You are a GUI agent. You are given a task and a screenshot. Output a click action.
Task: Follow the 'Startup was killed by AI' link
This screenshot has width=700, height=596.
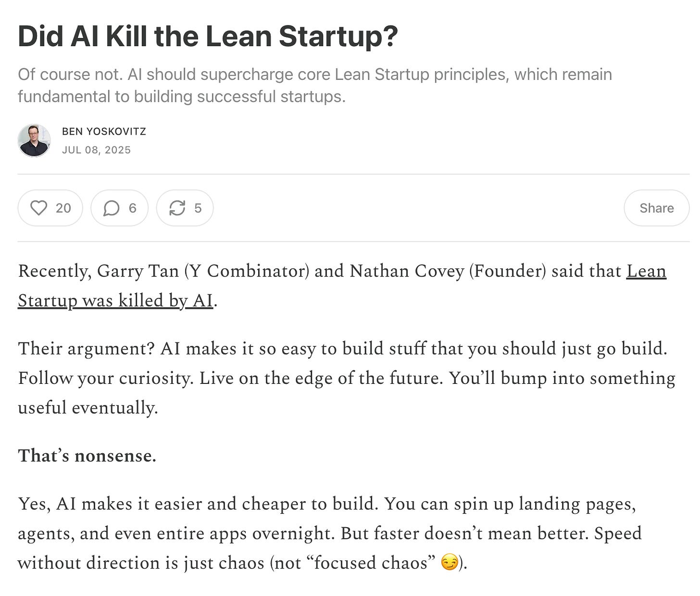115,300
